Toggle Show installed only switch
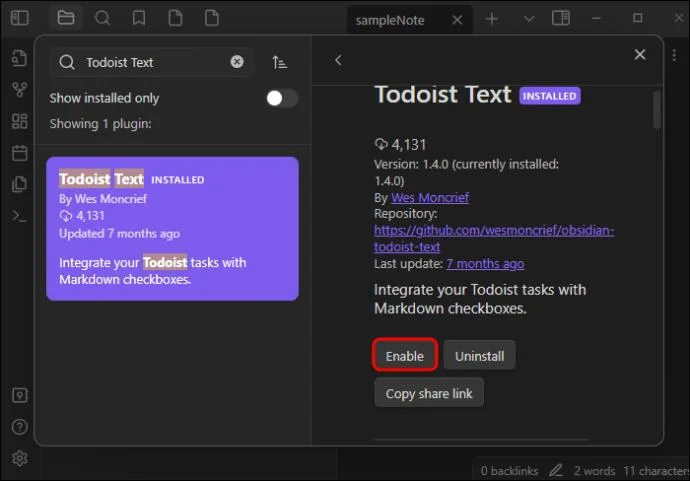The width and height of the screenshot is (690, 481). coord(282,98)
